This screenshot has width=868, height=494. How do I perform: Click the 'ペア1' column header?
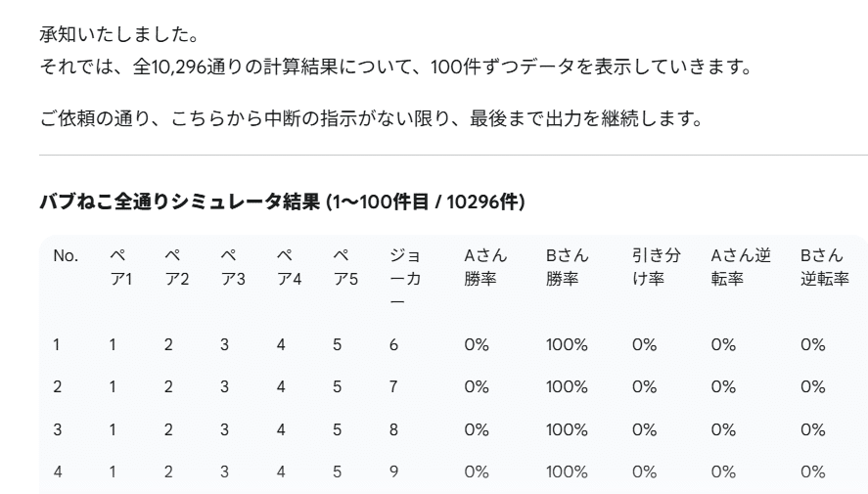coord(120,267)
